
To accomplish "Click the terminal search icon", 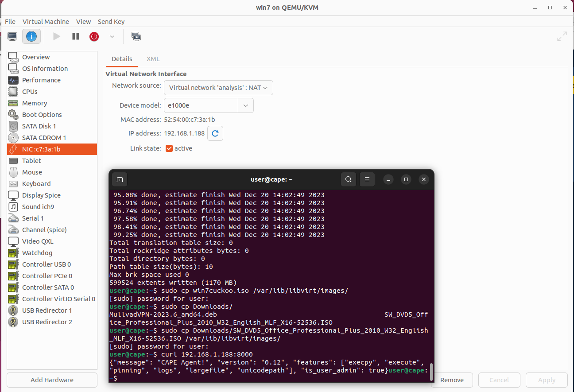I will pyautogui.click(x=349, y=179).
